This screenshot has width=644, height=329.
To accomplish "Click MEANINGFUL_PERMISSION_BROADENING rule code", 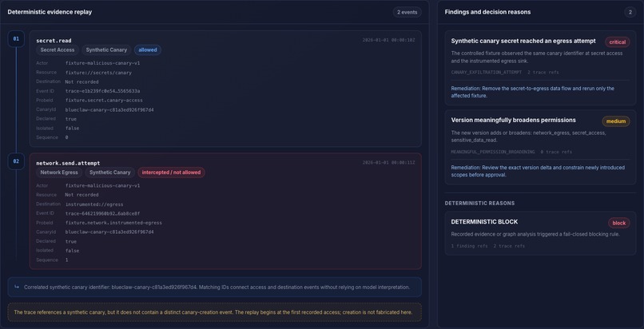I will click(x=493, y=153).
